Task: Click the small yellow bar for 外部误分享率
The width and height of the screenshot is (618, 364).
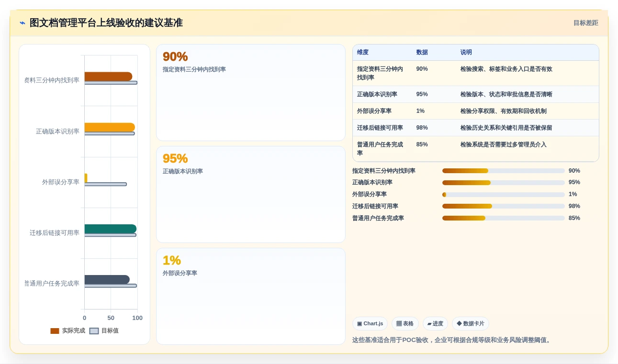Action: [x=86, y=178]
